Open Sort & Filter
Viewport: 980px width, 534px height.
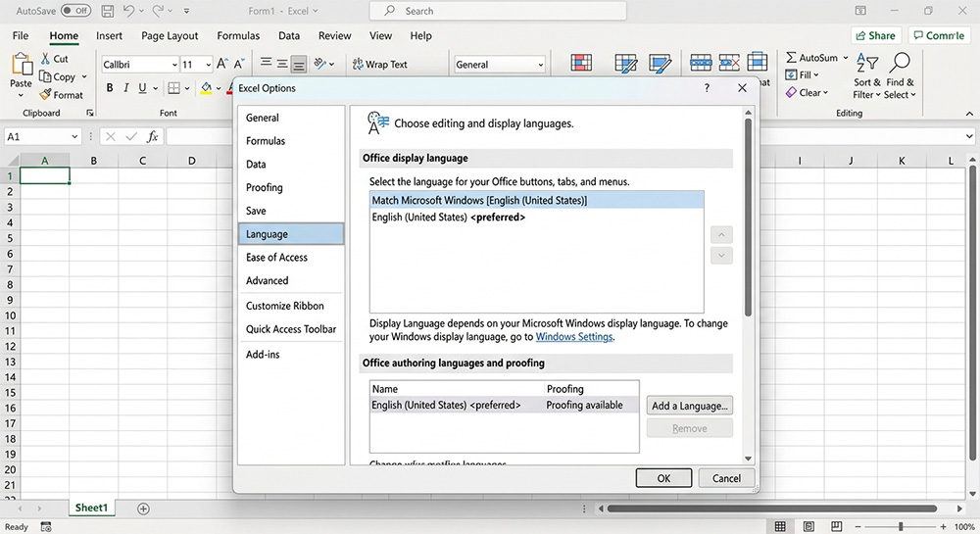(x=867, y=75)
